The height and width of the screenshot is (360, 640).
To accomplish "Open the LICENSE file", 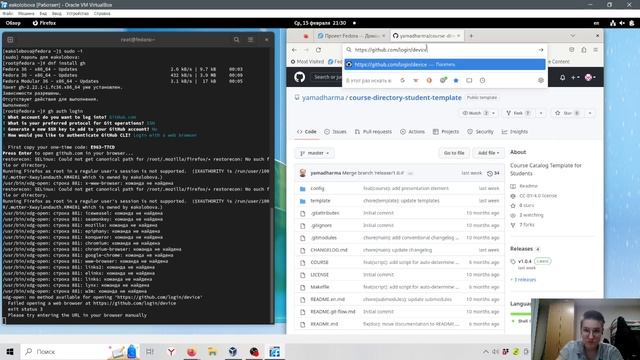I will click(x=319, y=275).
